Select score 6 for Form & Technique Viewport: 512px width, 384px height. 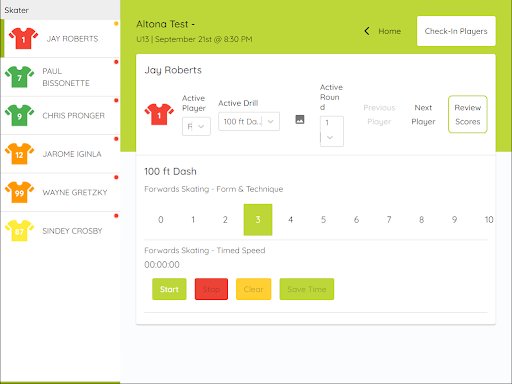pos(356,220)
